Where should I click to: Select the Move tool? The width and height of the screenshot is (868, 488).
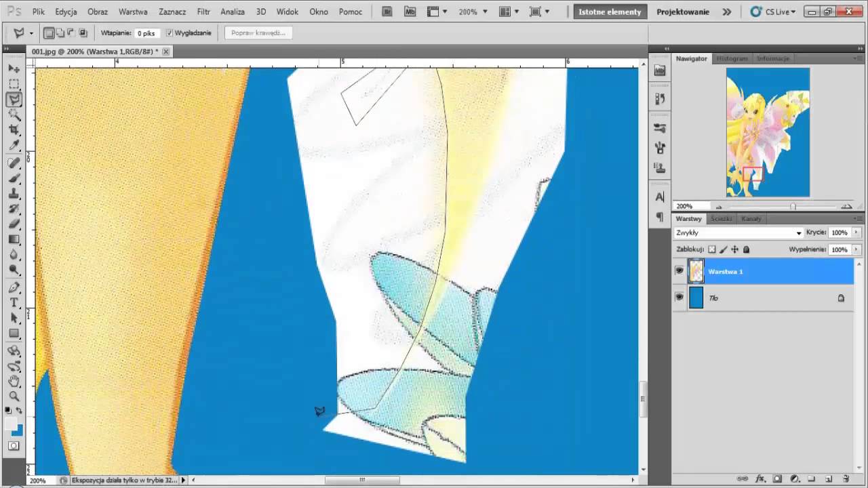tap(14, 68)
